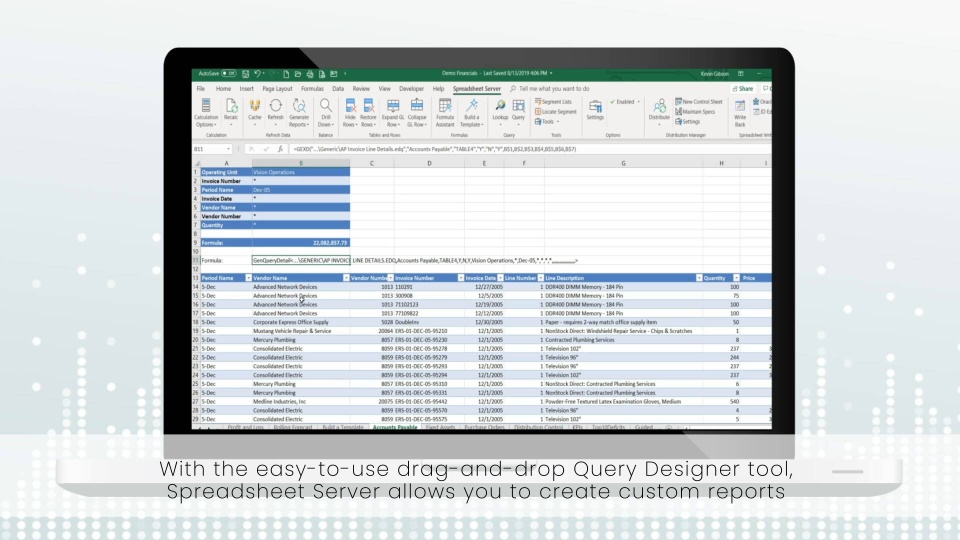Open the Formula Assistant
Image resolution: width=960 pixels, height=540 pixels.
445,113
